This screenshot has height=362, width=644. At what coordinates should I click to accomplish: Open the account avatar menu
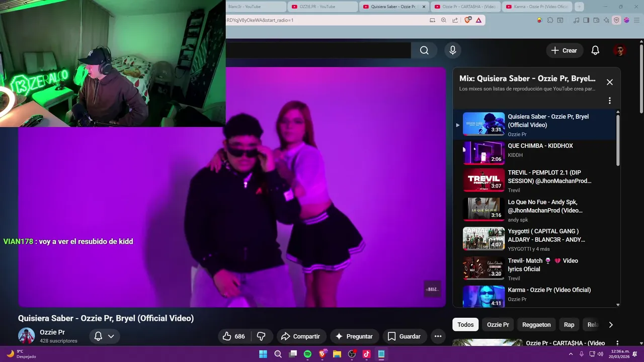pos(619,50)
